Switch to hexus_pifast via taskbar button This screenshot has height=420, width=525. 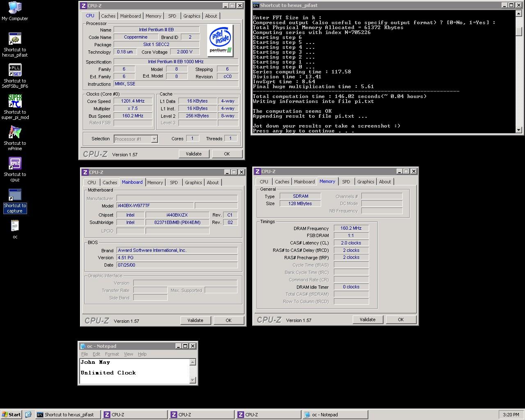[68, 415]
